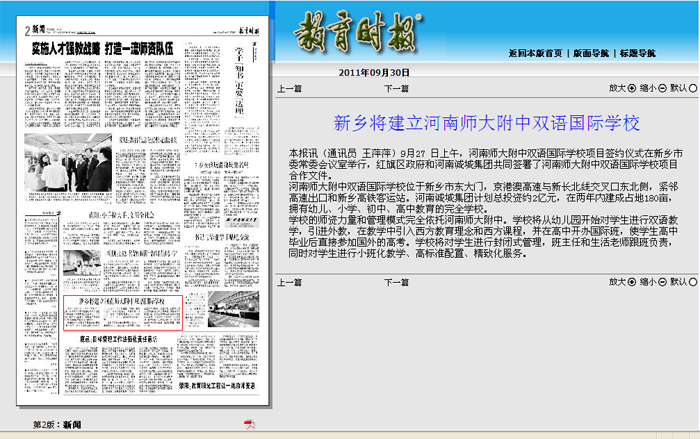Choose 放大 font size below the article
The width and height of the screenshot is (700, 439).
631,283
